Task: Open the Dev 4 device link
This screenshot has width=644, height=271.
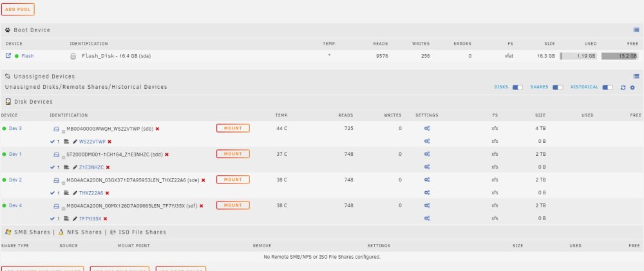Action: pos(15,206)
